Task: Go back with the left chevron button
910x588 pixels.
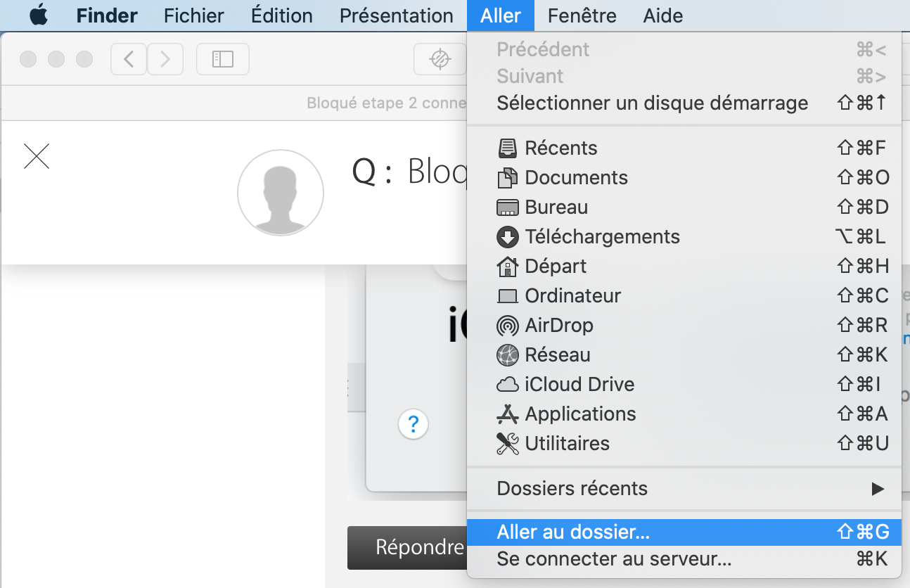Action: pos(129,59)
